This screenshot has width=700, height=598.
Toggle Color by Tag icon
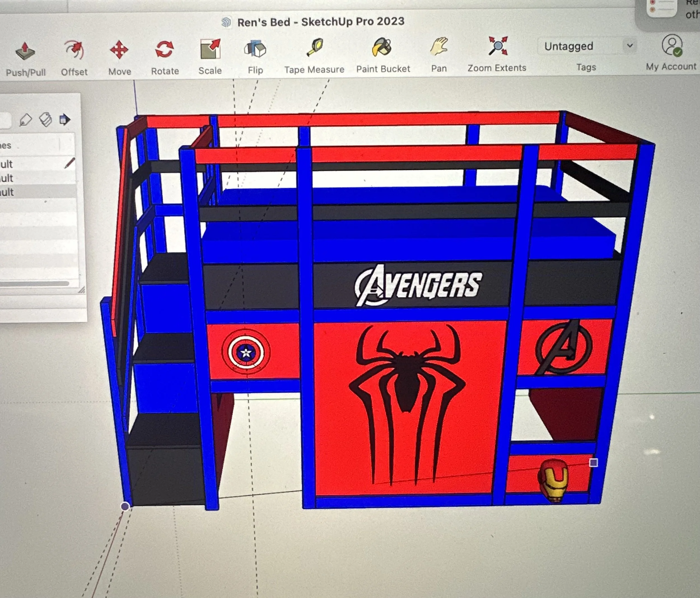pyautogui.click(x=46, y=119)
